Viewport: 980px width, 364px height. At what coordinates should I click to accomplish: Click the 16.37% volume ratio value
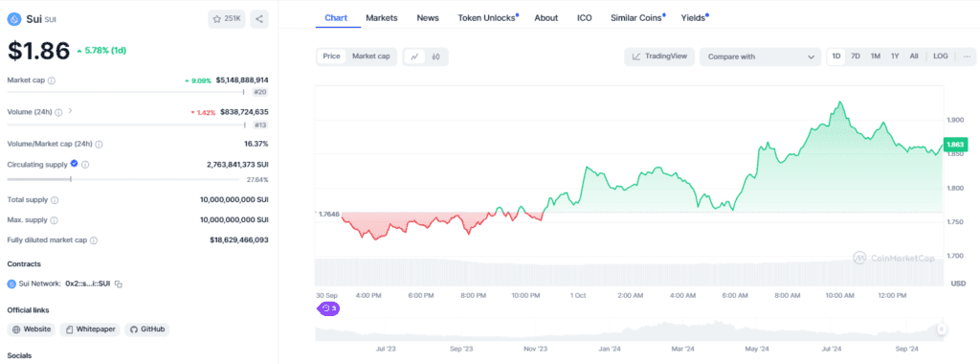pos(256,144)
